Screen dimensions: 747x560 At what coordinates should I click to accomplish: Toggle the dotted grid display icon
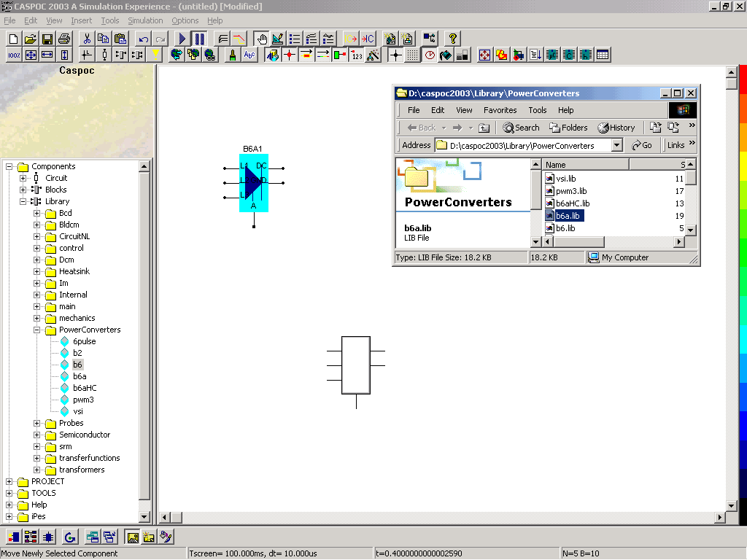[x=413, y=55]
